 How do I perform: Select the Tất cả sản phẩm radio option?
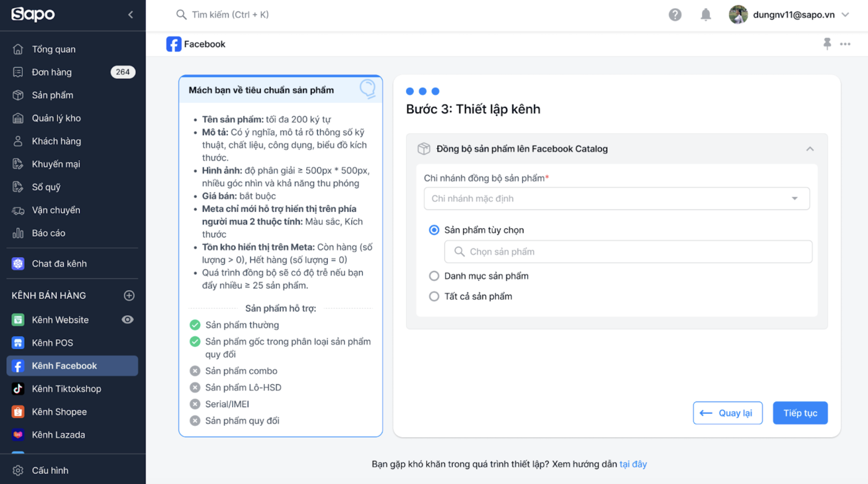tap(434, 296)
